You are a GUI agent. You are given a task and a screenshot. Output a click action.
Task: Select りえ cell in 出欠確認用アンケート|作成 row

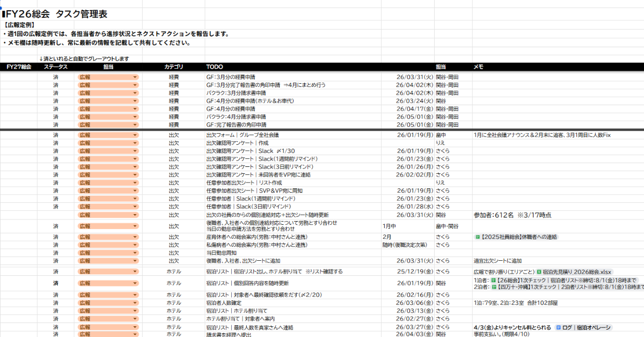click(x=441, y=143)
